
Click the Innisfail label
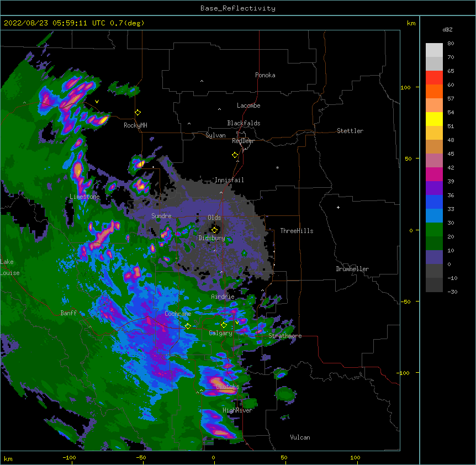(x=229, y=180)
